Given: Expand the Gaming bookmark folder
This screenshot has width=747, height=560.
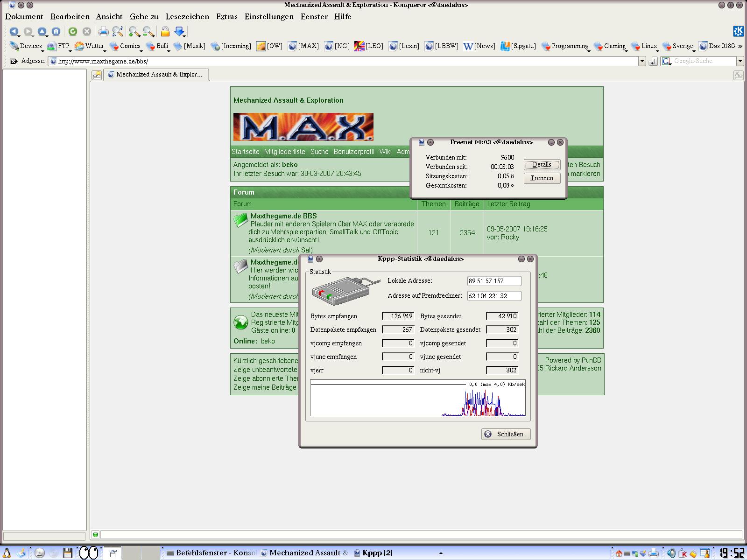Looking at the screenshot, I should [611, 46].
